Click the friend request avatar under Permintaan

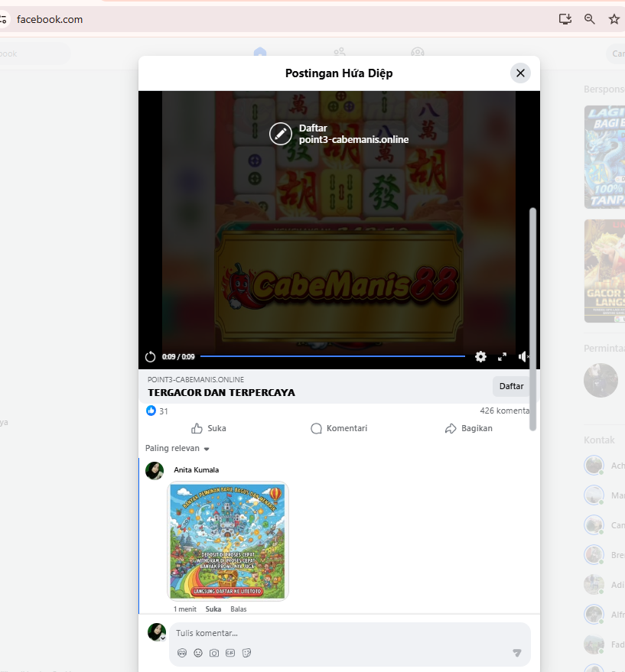pos(601,380)
